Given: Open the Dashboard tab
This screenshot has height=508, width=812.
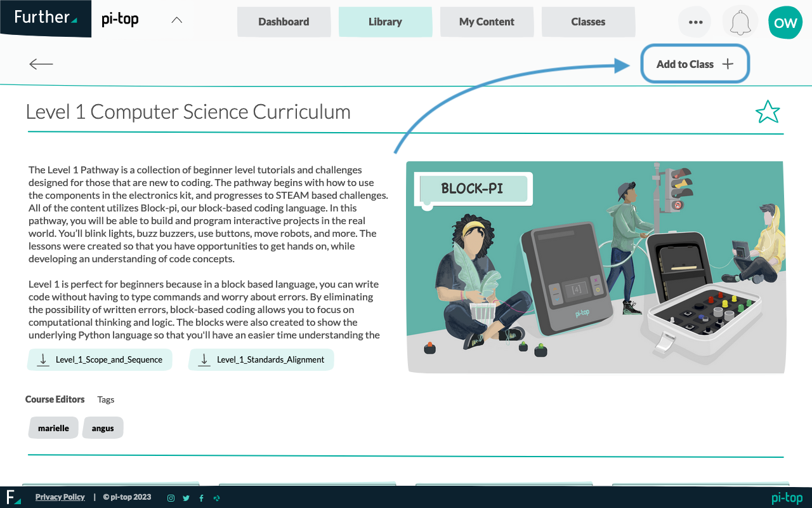Looking at the screenshot, I should [x=284, y=22].
